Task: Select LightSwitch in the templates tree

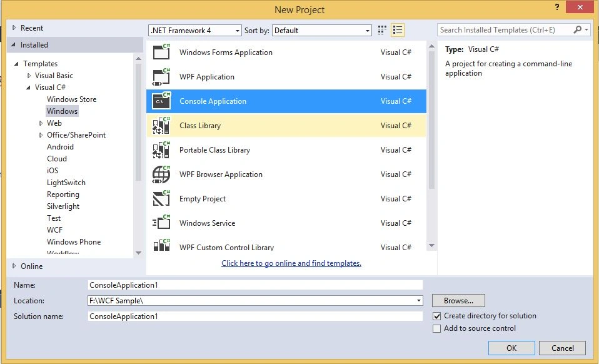Action: 66,183
